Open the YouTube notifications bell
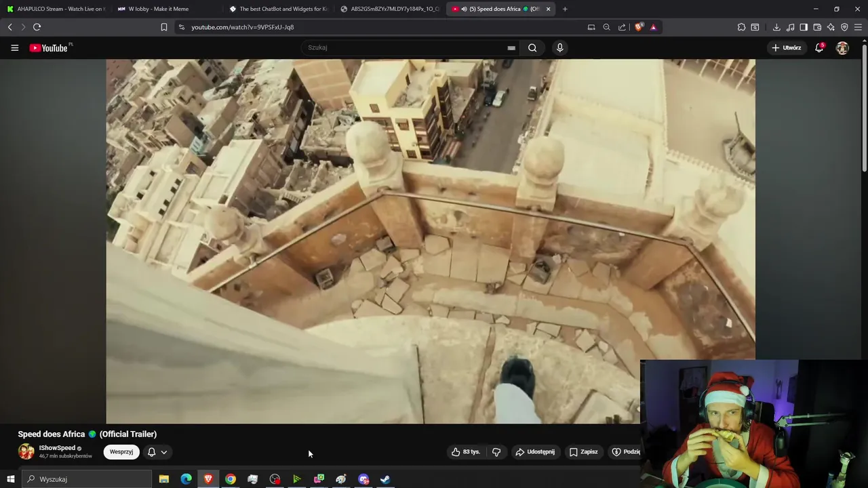 click(x=819, y=47)
